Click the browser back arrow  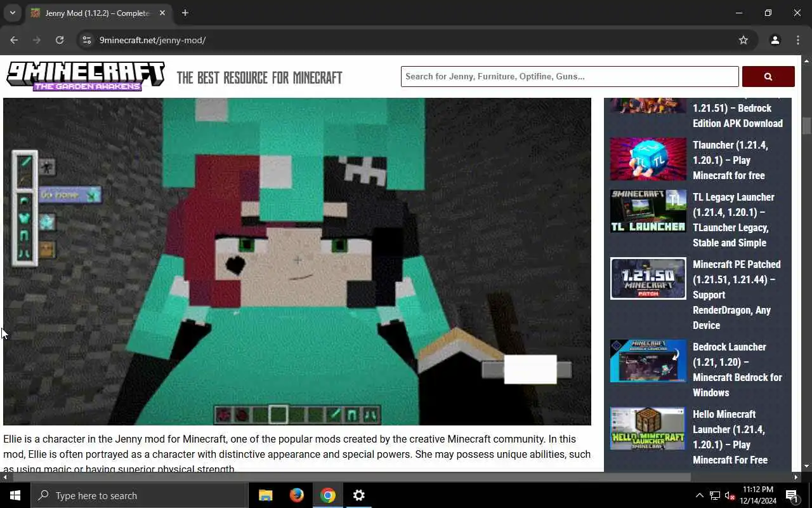click(x=14, y=40)
